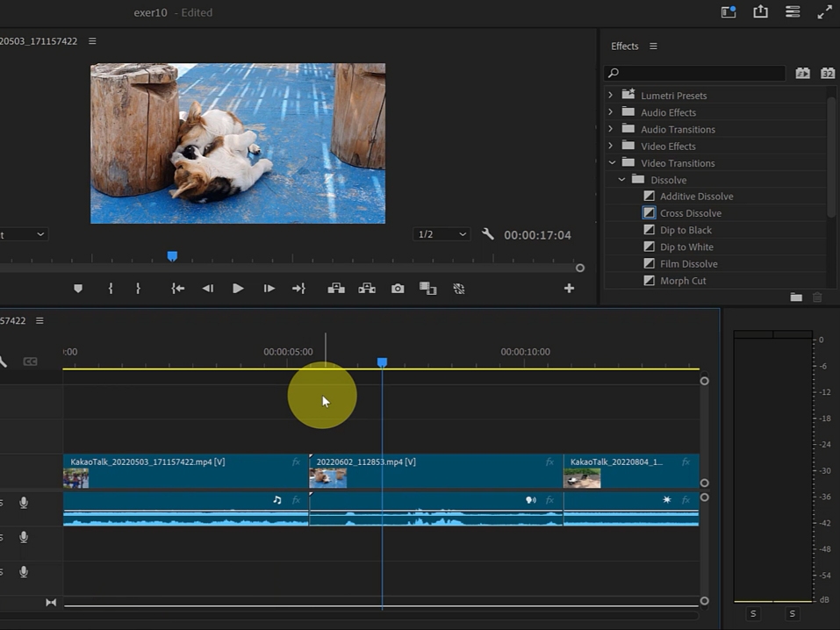
Task: Step back one frame
Action: point(208,289)
